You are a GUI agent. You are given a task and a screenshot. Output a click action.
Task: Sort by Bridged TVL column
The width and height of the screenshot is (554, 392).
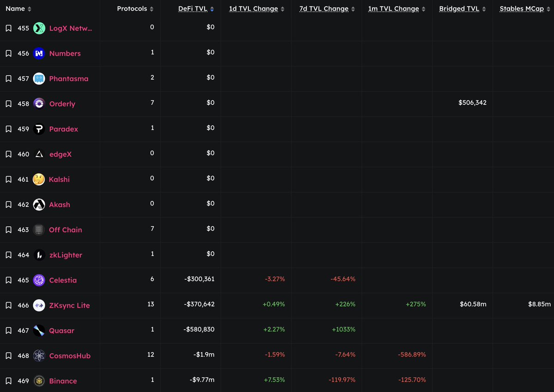coord(458,9)
